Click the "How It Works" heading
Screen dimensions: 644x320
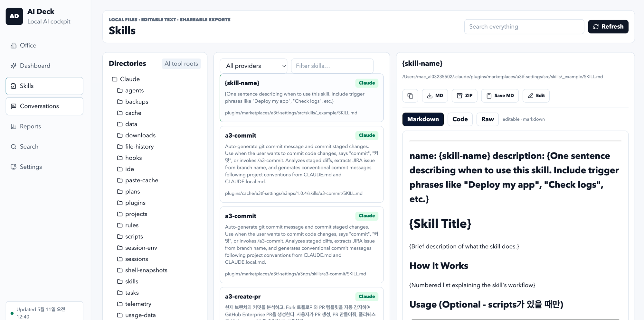pyautogui.click(x=439, y=266)
